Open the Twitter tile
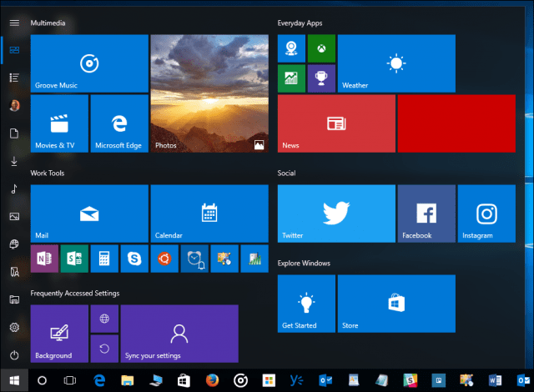The height and width of the screenshot is (392, 534). coord(336,214)
